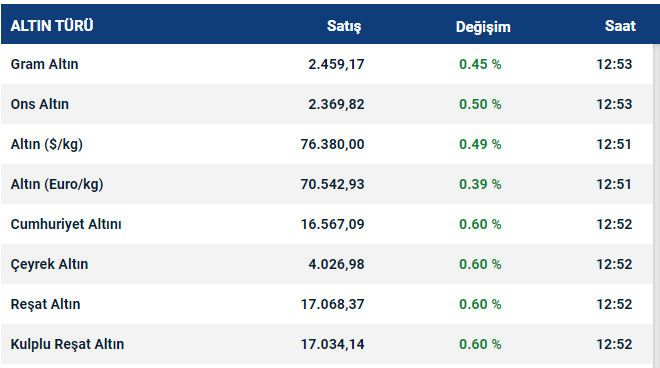Image resolution: width=660 pixels, height=368 pixels.
Task: Select the Altın (Euro/kg) entry
Action: pyautogui.click(x=57, y=184)
